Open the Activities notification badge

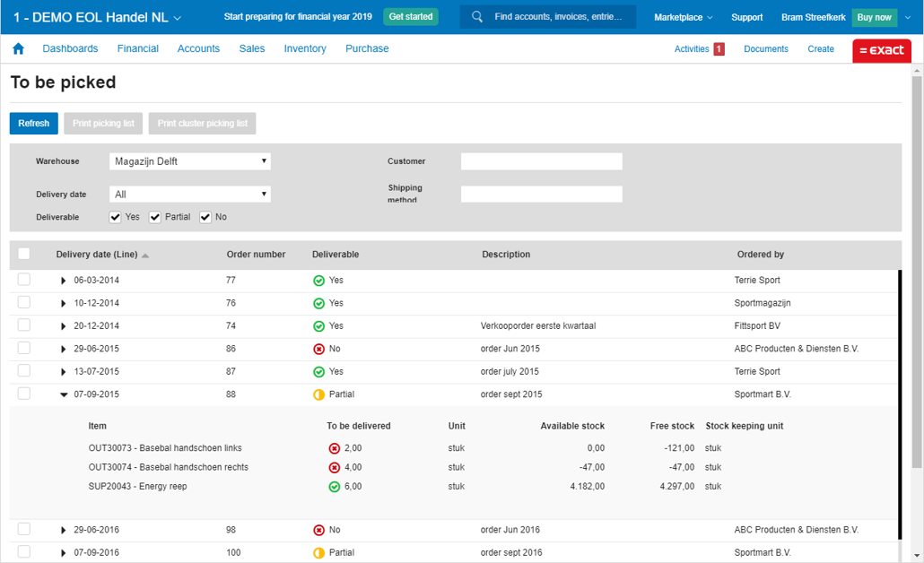coord(719,49)
